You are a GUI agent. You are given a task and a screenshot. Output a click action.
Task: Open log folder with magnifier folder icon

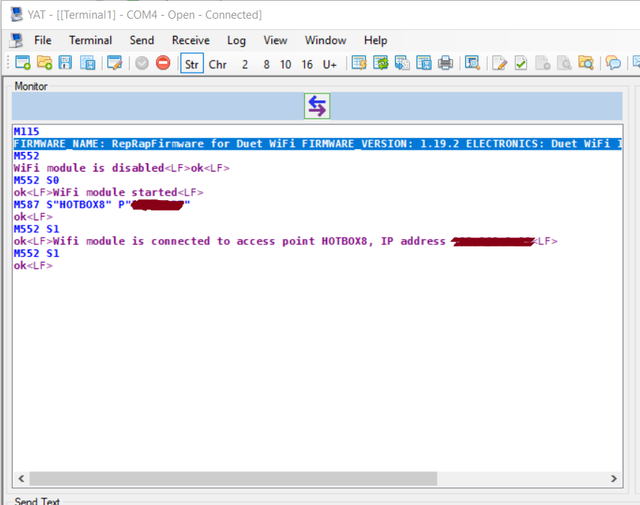click(x=586, y=63)
